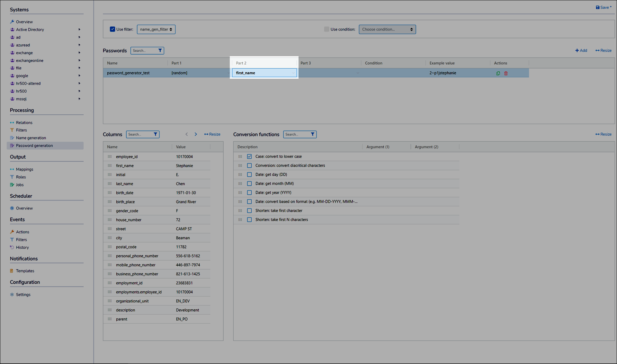Image resolution: width=617 pixels, height=364 pixels.
Task: Click drag handle of first_name column row
Action: (110, 166)
